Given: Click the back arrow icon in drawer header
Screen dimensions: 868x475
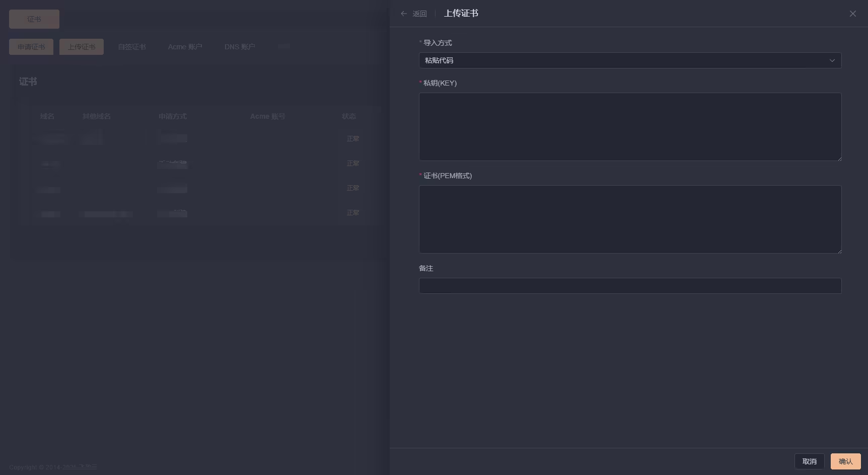Looking at the screenshot, I should 403,14.
